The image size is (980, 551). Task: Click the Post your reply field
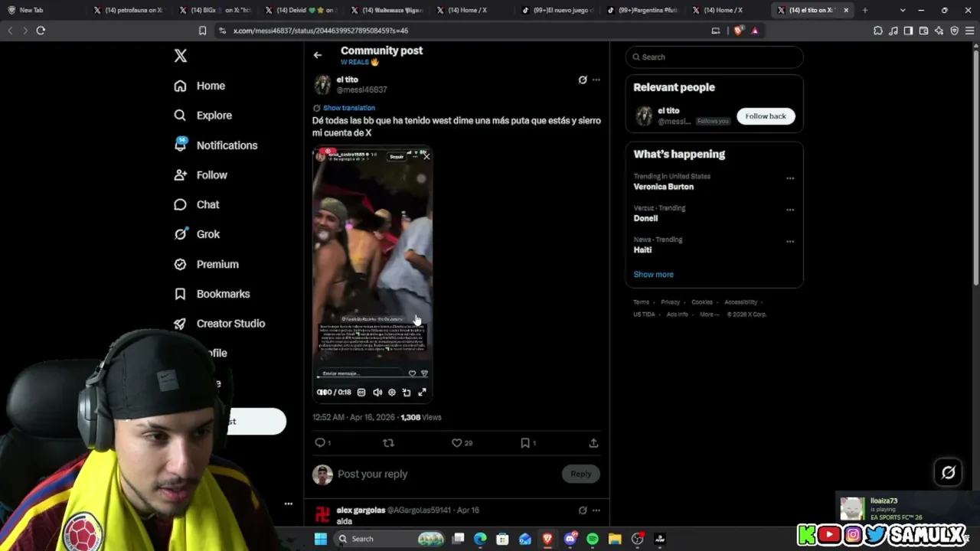click(x=448, y=474)
